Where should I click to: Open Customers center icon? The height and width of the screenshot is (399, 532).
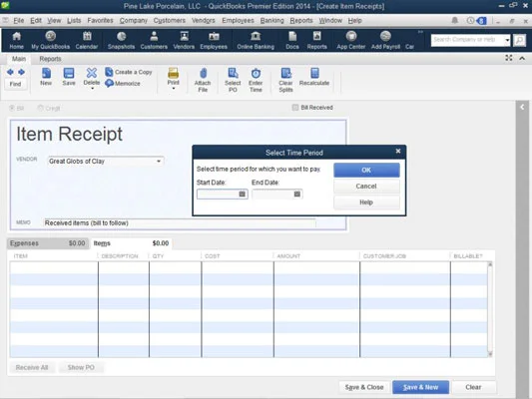click(x=154, y=40)
